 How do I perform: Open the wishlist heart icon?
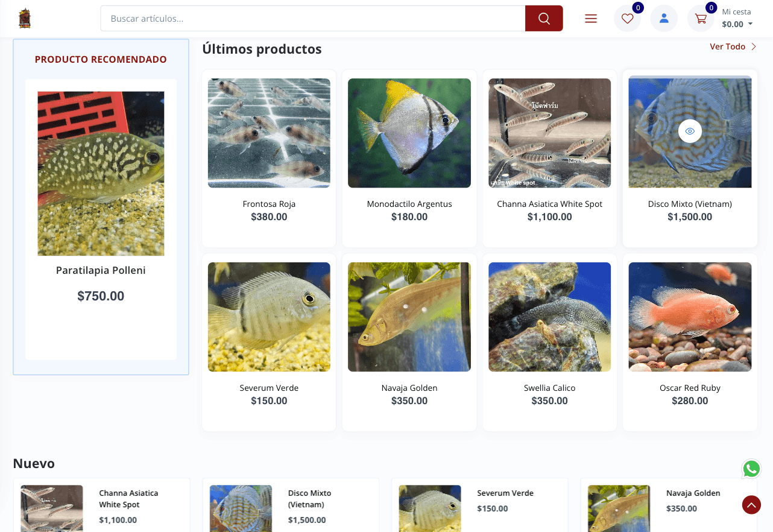point(627,19)
